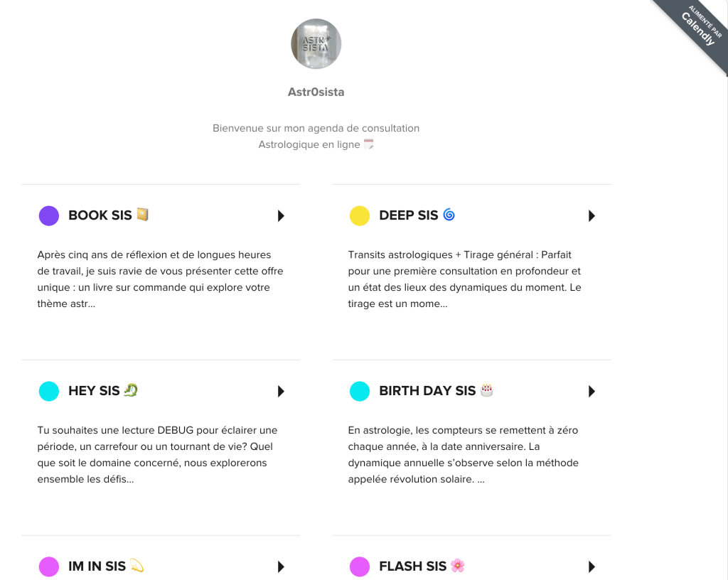
Task: Select the BOOK SIS title
Action: pos(100,215)
